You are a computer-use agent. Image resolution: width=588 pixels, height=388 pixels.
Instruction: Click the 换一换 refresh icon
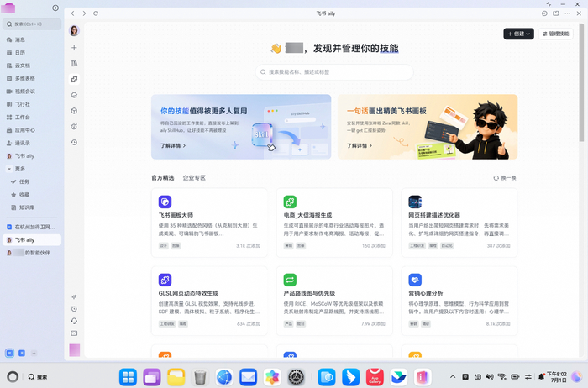(496, 178)
